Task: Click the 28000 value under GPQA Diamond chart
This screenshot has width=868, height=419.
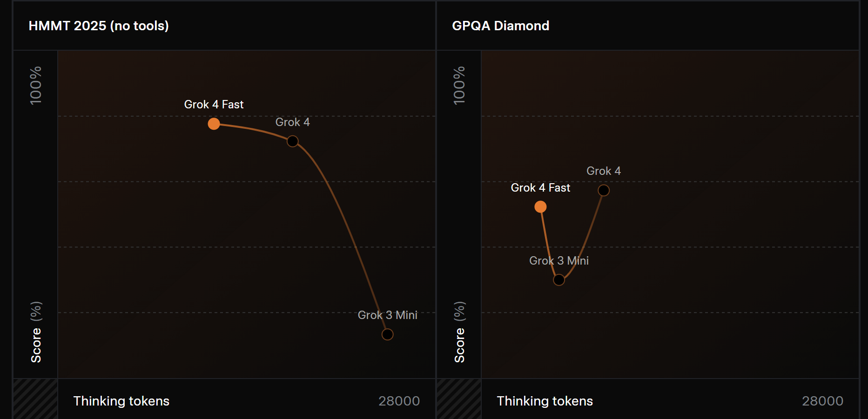Action: click(822, 401)
